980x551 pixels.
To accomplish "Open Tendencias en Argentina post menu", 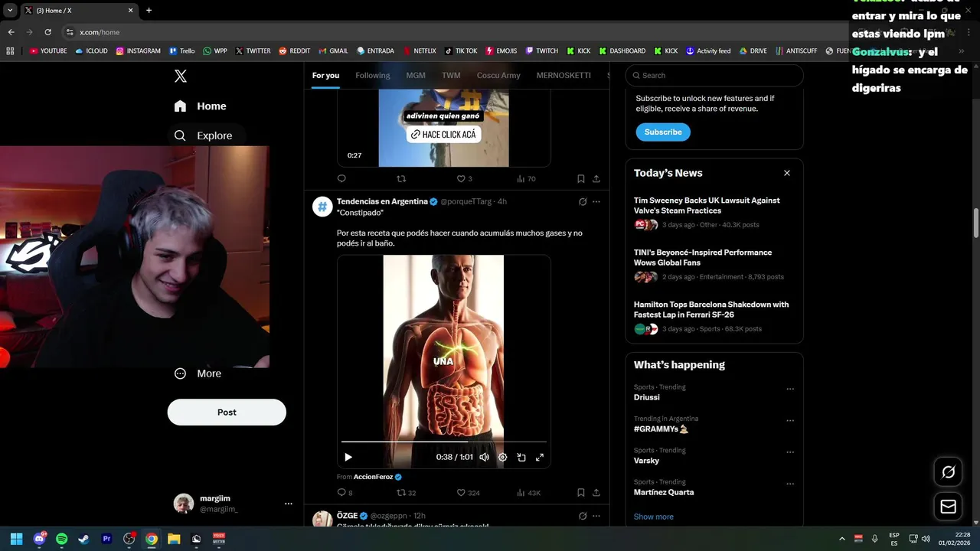I will pos(596,202).
